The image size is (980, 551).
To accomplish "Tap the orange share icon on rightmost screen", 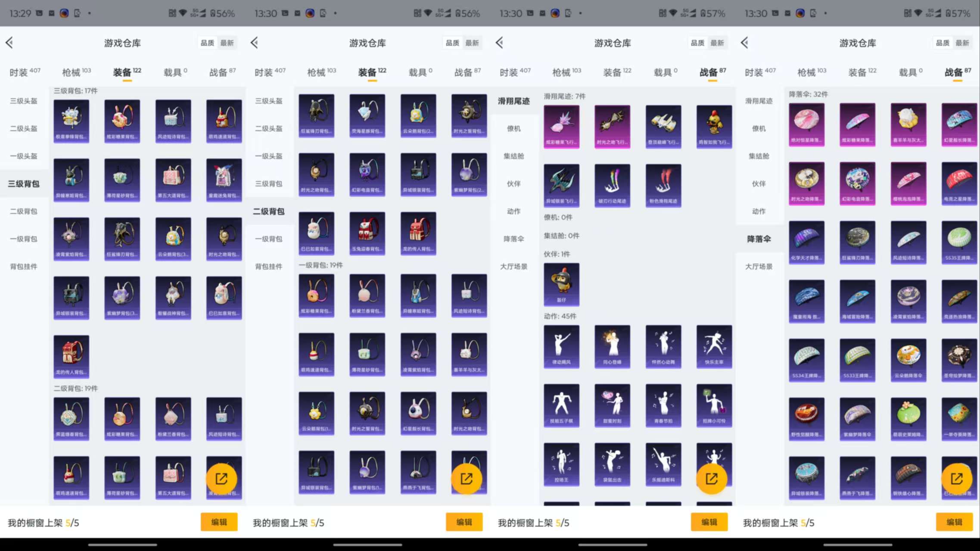I will point(956,479).
